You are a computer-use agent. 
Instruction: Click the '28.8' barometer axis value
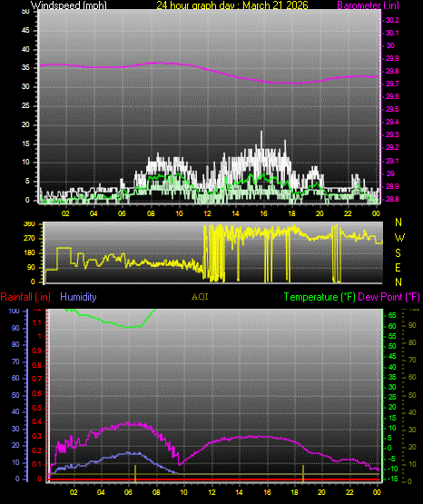click(x=392, y=199)
